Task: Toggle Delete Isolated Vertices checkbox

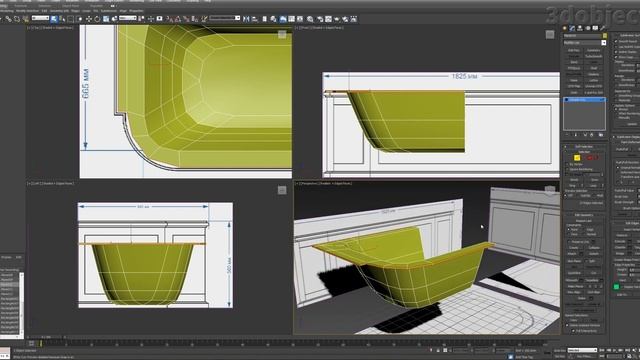Action: [x=567, y=325]
